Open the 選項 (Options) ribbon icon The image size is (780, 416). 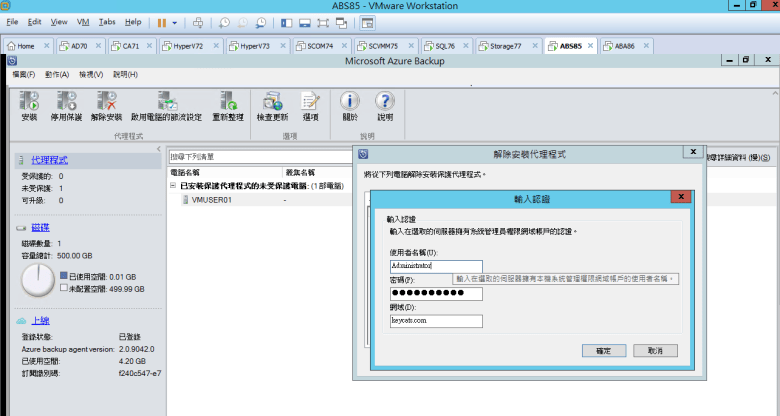(x=310, y=101)
